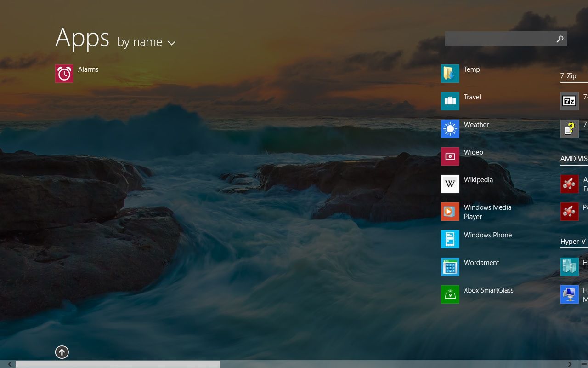Screen dimensions: 588x368
Task: Click the zoom-out minus button
Action: pos(584,364)
